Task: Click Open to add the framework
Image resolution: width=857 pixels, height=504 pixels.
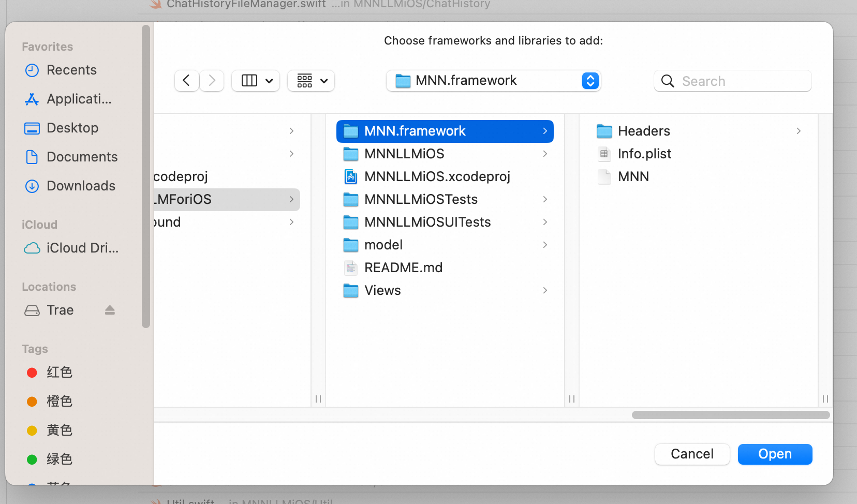Action: coord(775,454)
